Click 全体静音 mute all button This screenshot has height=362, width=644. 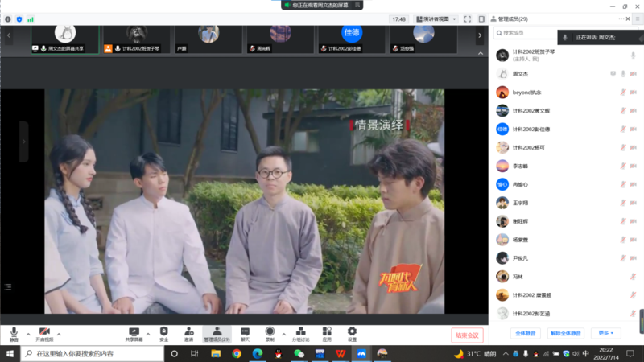coord(526,333)
